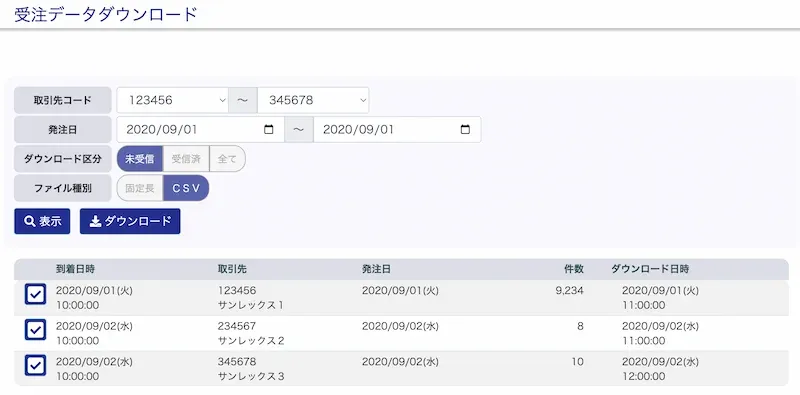Open calendar picker on end 発注日 field
800x395 pixels.
click(x=465, y=130)
